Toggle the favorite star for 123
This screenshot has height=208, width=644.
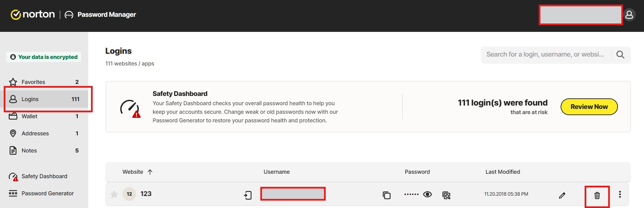click(114, 194)
